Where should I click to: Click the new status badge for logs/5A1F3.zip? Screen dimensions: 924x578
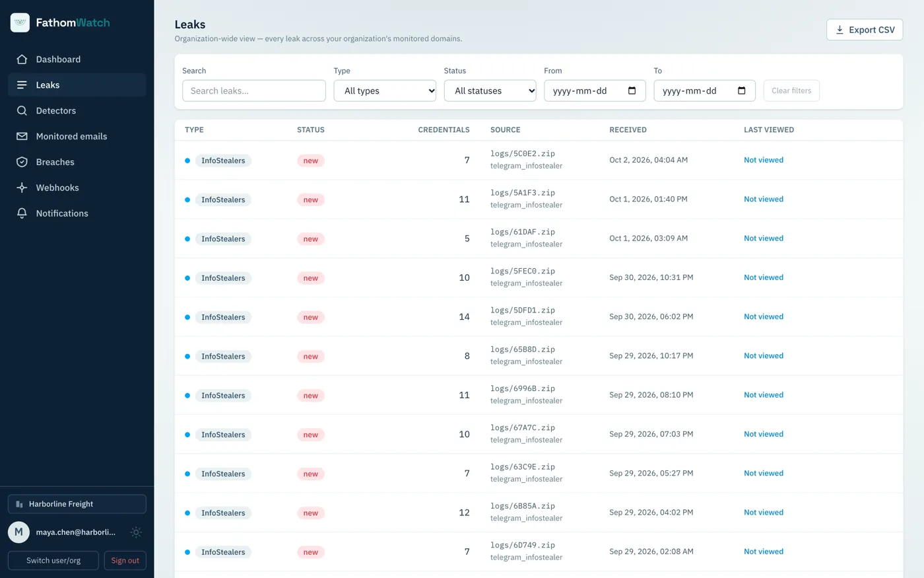click(x=311, y=199)
